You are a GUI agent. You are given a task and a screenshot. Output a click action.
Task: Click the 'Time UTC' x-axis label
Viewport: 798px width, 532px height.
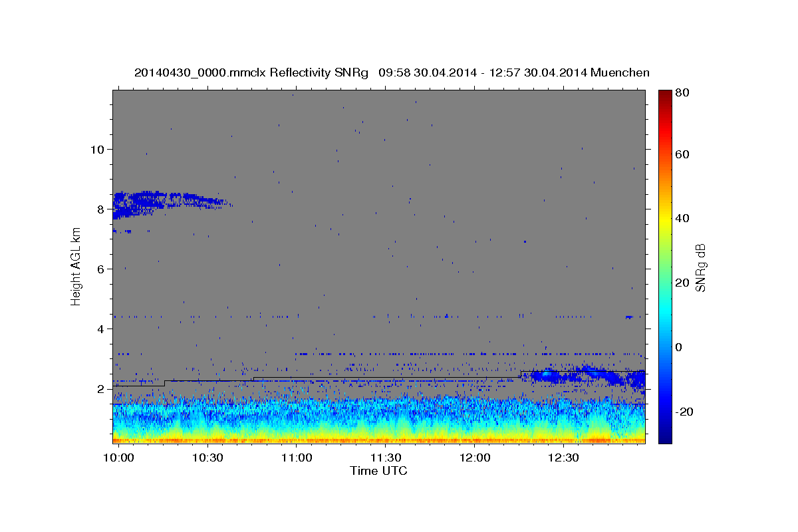(x=378, y=471)
